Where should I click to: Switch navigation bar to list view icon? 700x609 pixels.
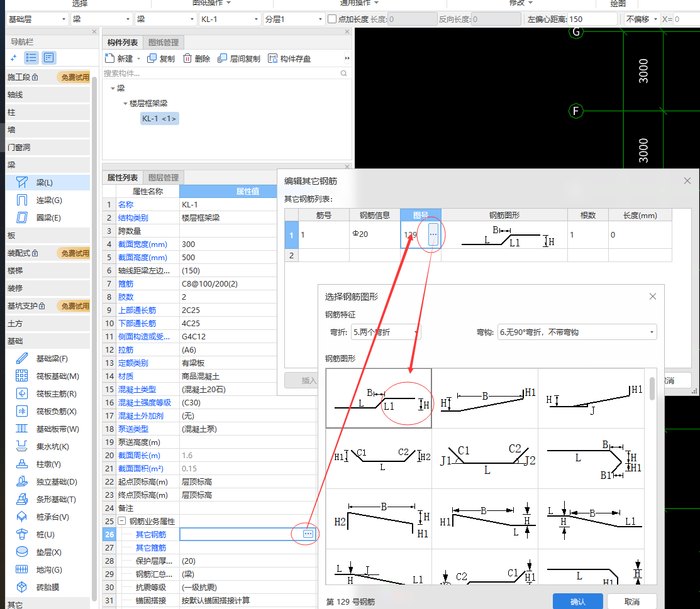pyautogui.click(x=31, y=58)
